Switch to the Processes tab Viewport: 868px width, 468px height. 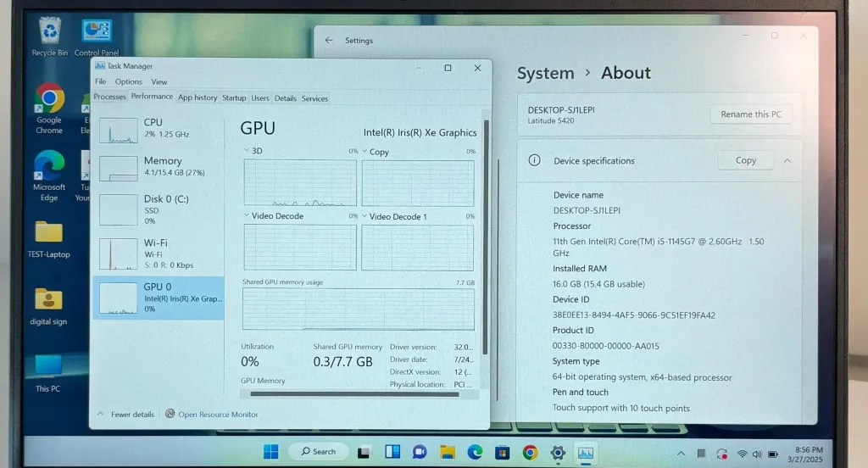click(109, 97)
